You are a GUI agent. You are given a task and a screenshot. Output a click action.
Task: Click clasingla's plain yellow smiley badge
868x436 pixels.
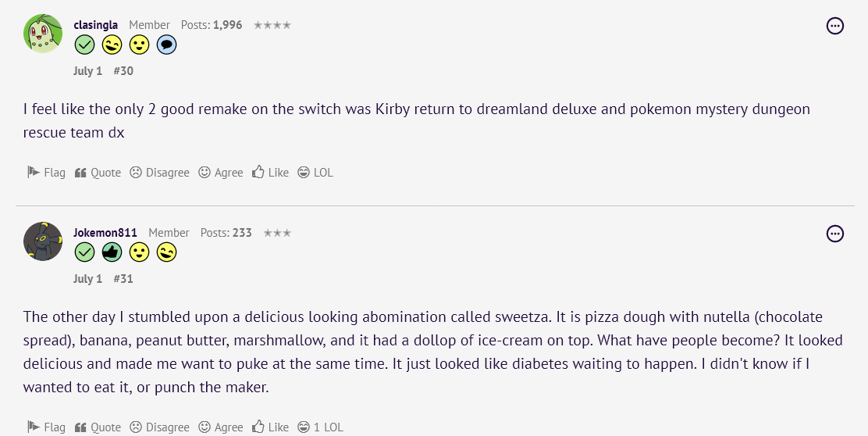click(x=139, y=45)
